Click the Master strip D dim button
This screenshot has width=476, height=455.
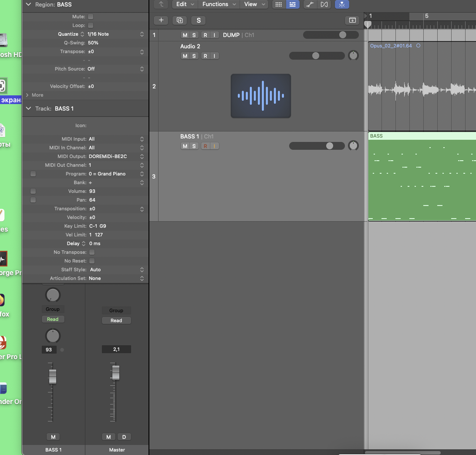124,437
